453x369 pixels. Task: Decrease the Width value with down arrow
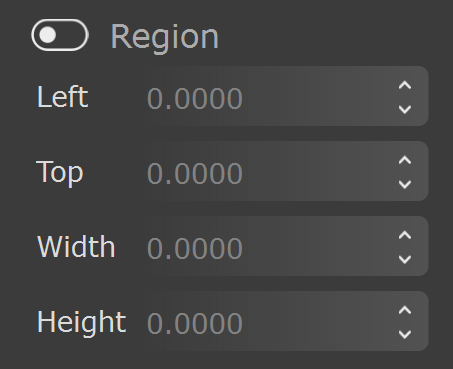pos(405,259)
